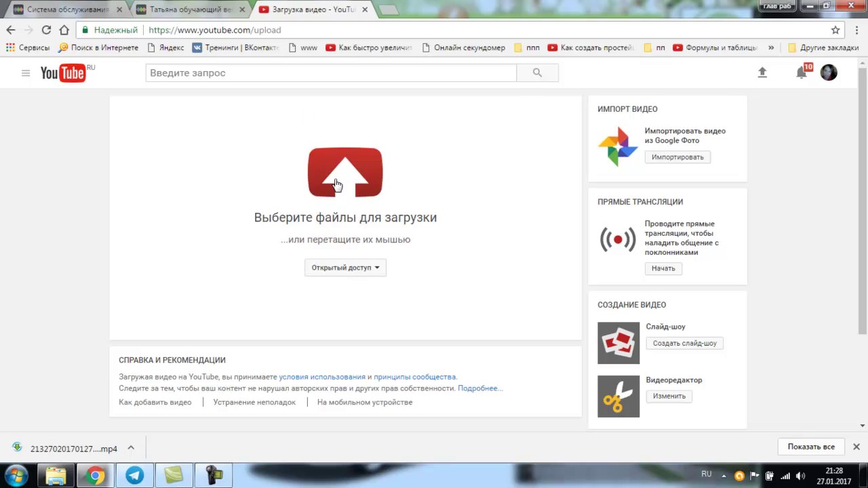This screenshot has height=488, width=868.
Task: Click Chrome icon in taskbar
Action: [95, 475]
